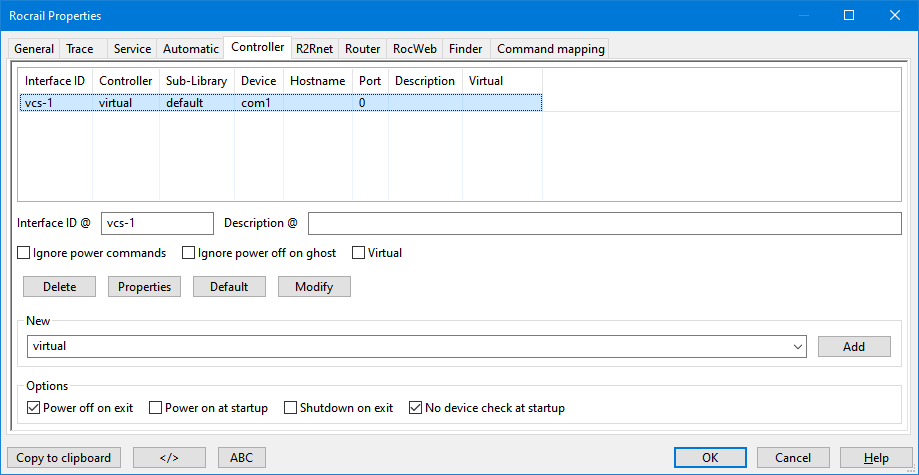The image size is (919, 475).
Task: Open the RocWeb tab
Action: (414, 49)
